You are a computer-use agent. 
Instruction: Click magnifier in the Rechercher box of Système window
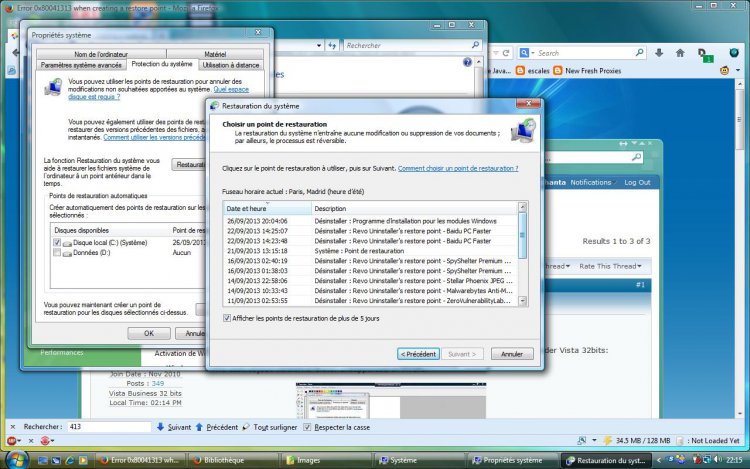[475, 45]
